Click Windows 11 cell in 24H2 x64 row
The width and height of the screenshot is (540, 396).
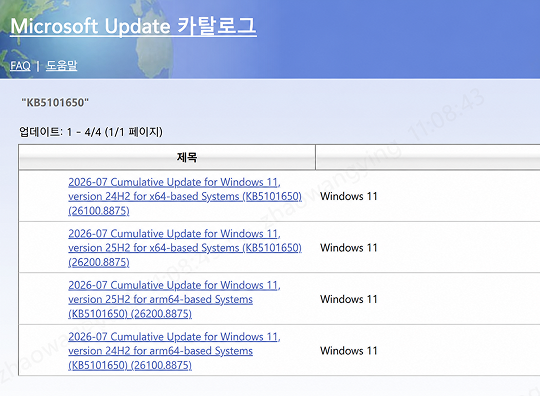point(349,196)
